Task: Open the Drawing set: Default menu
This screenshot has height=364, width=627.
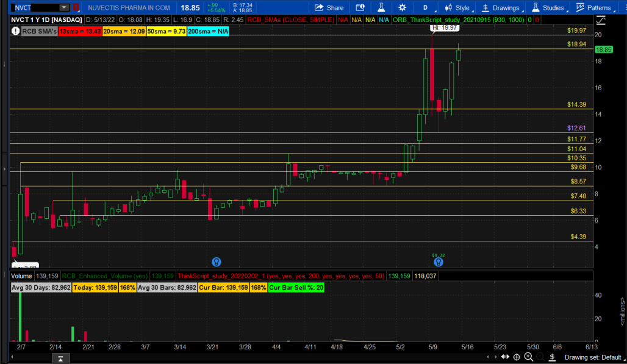Action: click(593, 357)
